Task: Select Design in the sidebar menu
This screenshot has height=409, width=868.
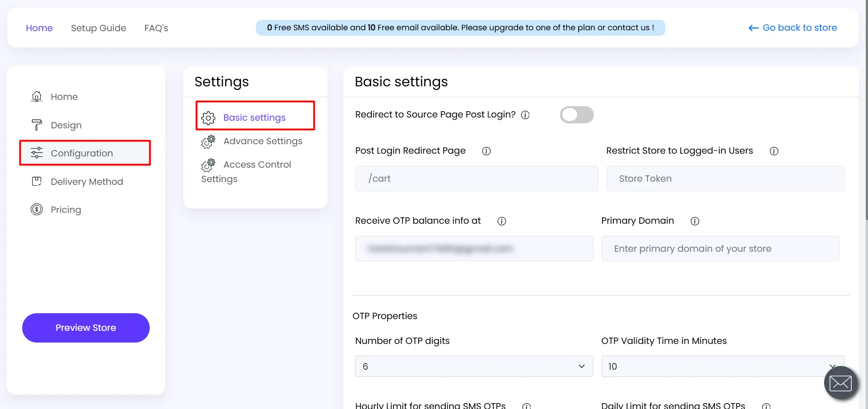Action: [x=66, y=125]
